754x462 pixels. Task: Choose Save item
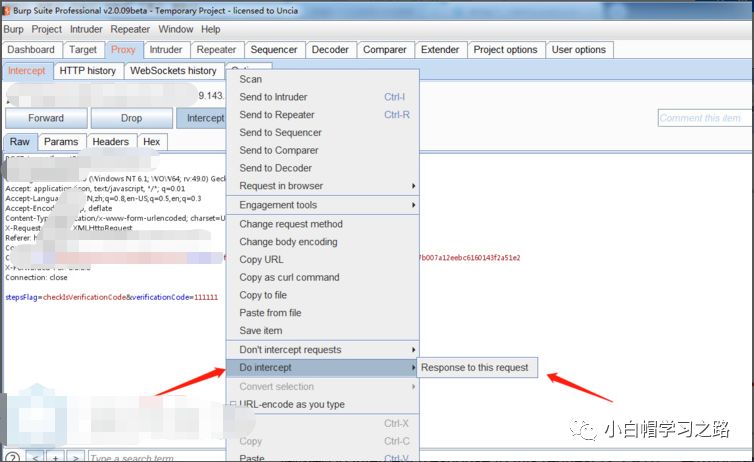click(x=323, y=331)
